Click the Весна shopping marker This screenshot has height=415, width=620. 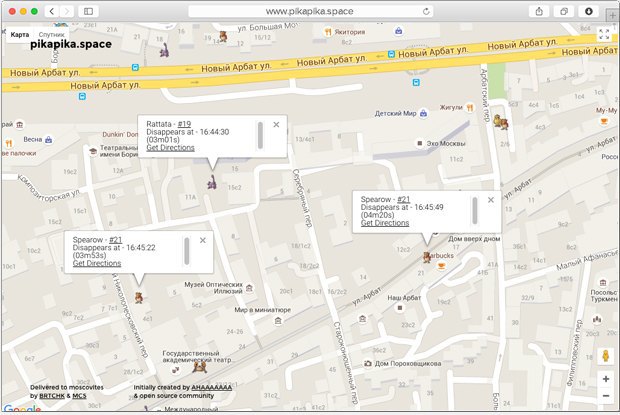pos(49,140)
